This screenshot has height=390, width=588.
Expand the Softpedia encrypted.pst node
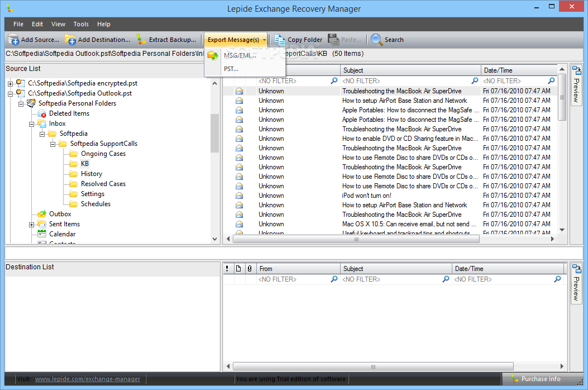click(x=11, y=84)
